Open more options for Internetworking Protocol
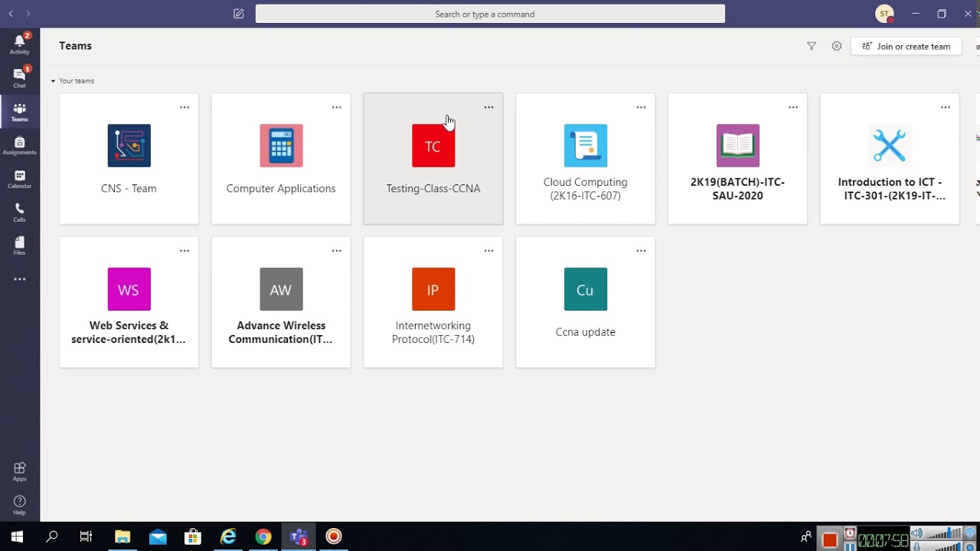980x551 pixels. click(488, 250)
